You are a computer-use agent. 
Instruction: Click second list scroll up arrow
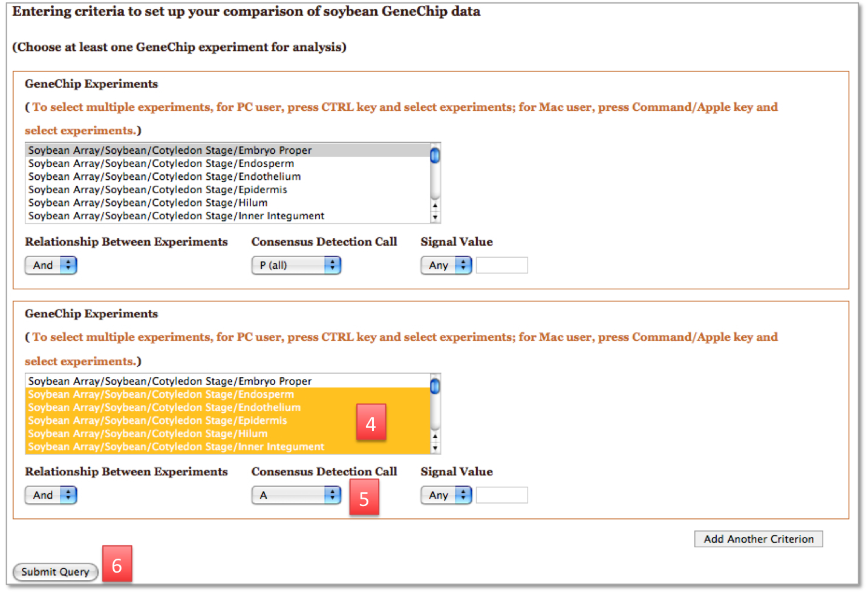tap(435, 436)
